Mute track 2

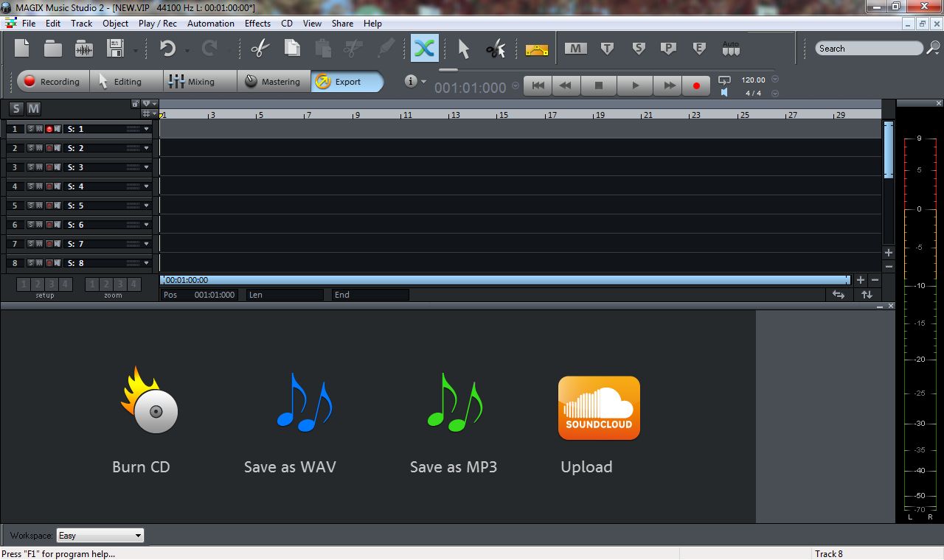[39, 148]
